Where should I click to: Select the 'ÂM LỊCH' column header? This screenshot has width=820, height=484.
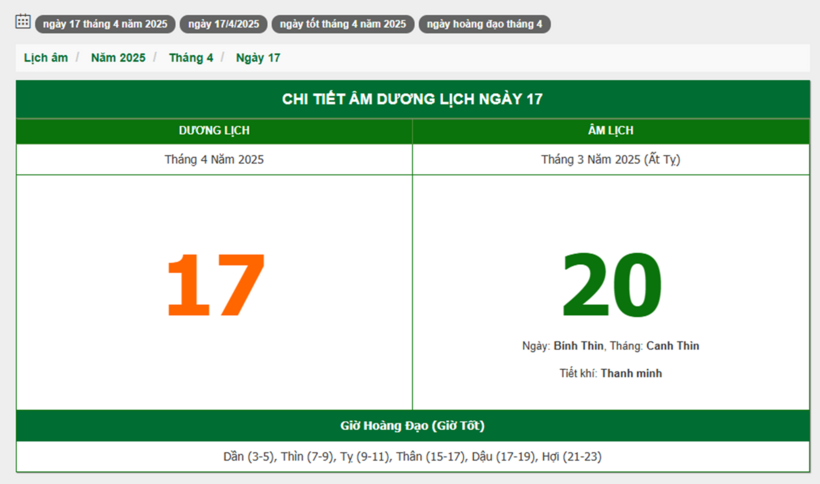pos(610,131)
